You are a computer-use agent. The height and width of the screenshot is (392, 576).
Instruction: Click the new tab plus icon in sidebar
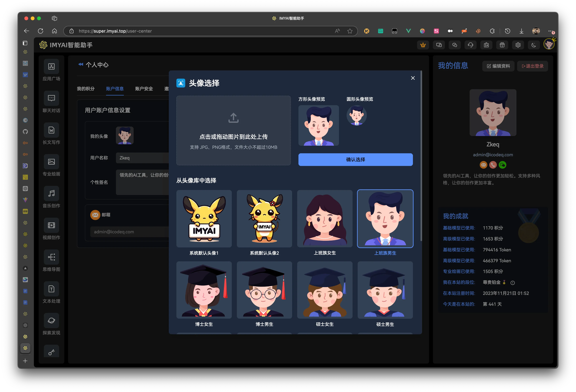coord(25,361)
